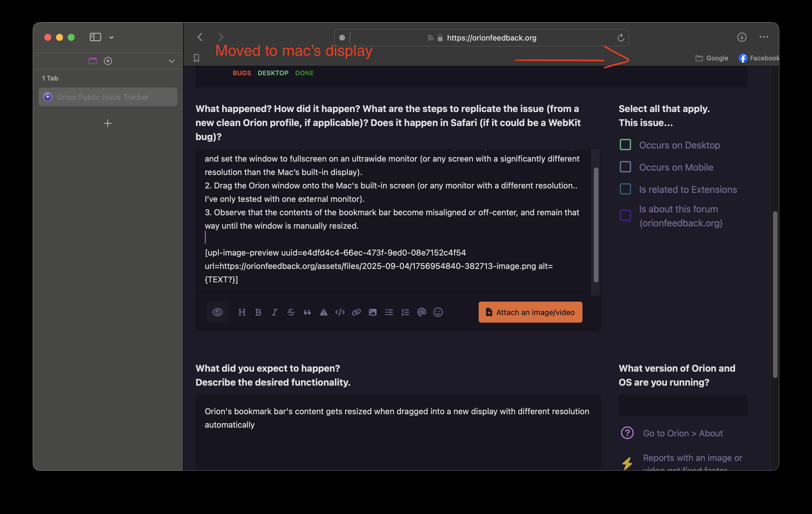Expand the tab group chevron in sidebar
The width and height of the screenshot is (812, 514).
click(x=171, y=61)
